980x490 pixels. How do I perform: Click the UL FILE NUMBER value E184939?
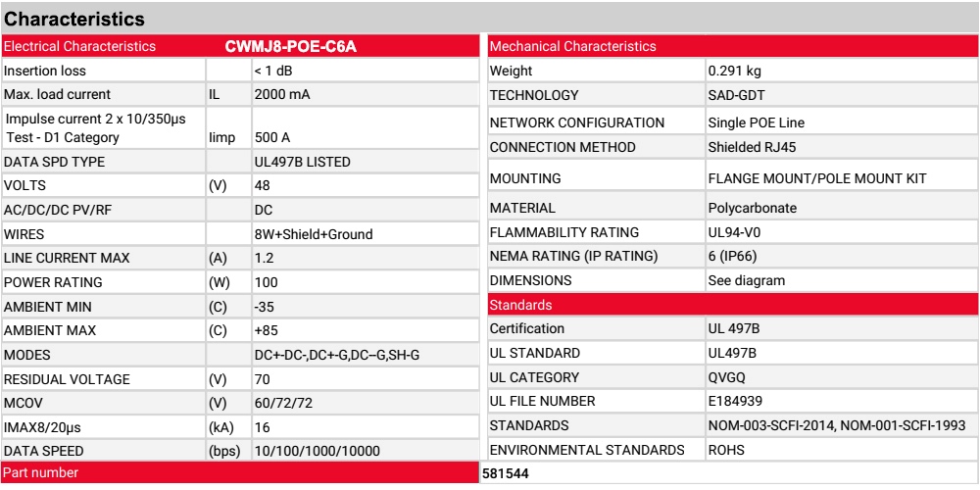735,401
